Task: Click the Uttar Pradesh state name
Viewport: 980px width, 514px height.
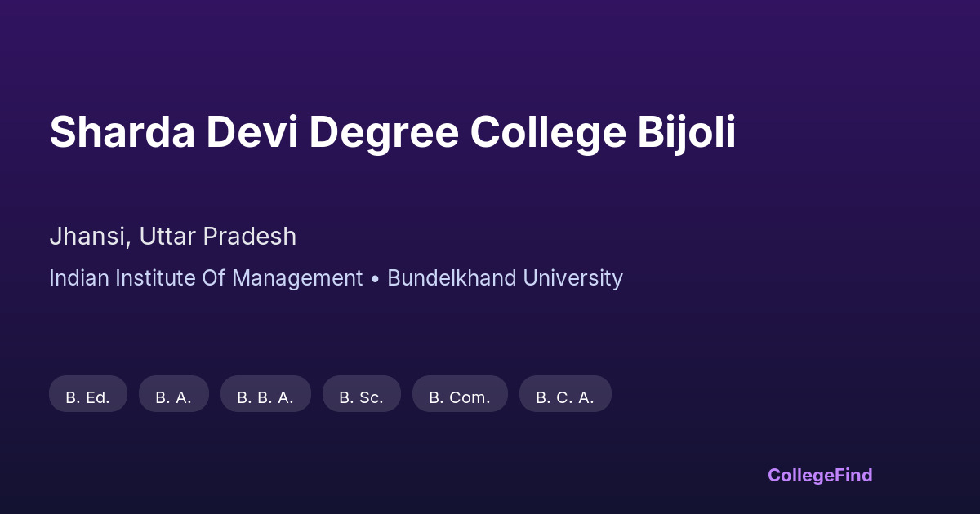Action: point(217,237)
